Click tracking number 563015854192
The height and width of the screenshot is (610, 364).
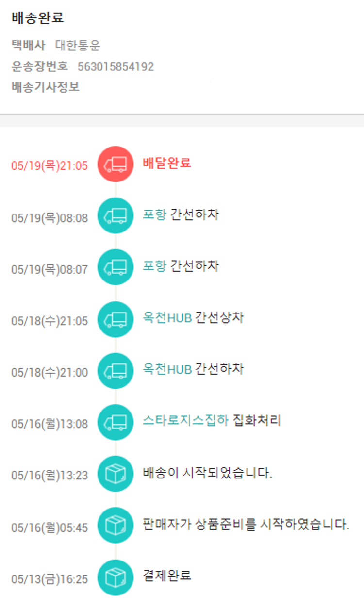click(x=116, y=66)
